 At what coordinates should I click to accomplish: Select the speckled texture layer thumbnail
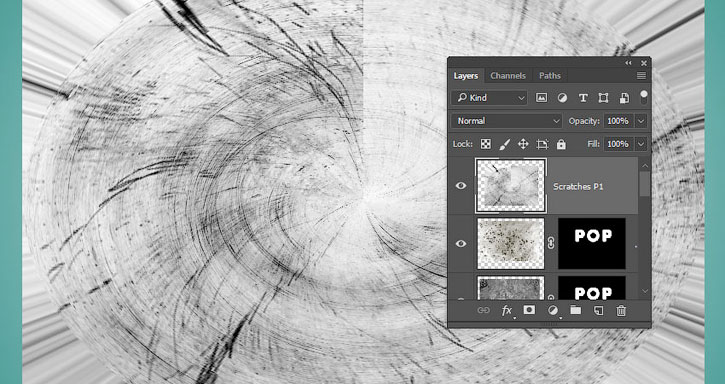coord(511,243)
